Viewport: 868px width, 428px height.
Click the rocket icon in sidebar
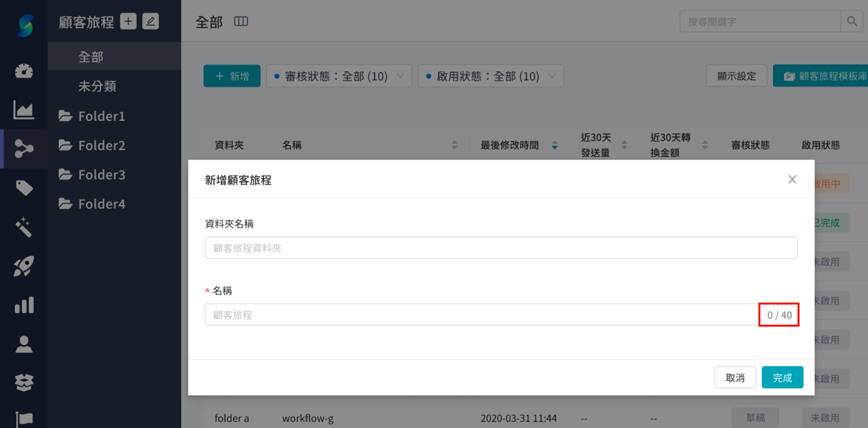pyautogui.click(x=24, y=266)
